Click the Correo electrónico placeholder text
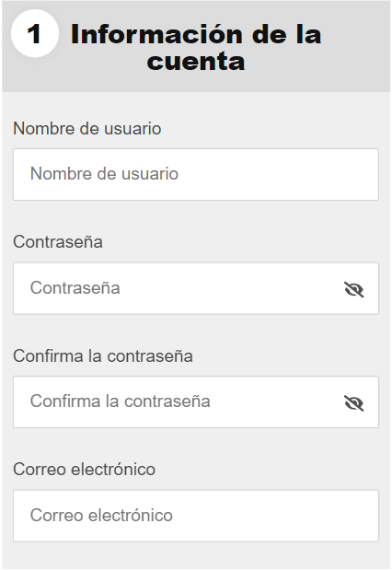The width and height of the screenshot is (392, 570). [101, 515]
